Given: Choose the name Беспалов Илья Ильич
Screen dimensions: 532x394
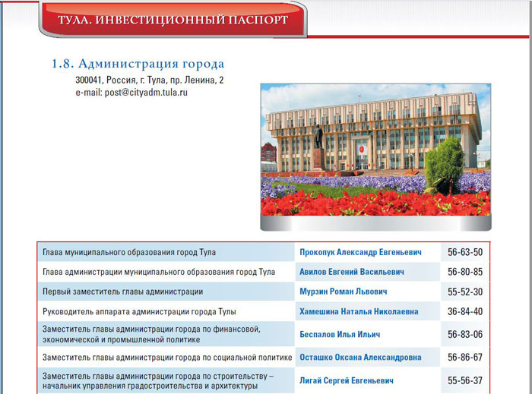Looking at the screenshot, I should click(x=340, y=335).
